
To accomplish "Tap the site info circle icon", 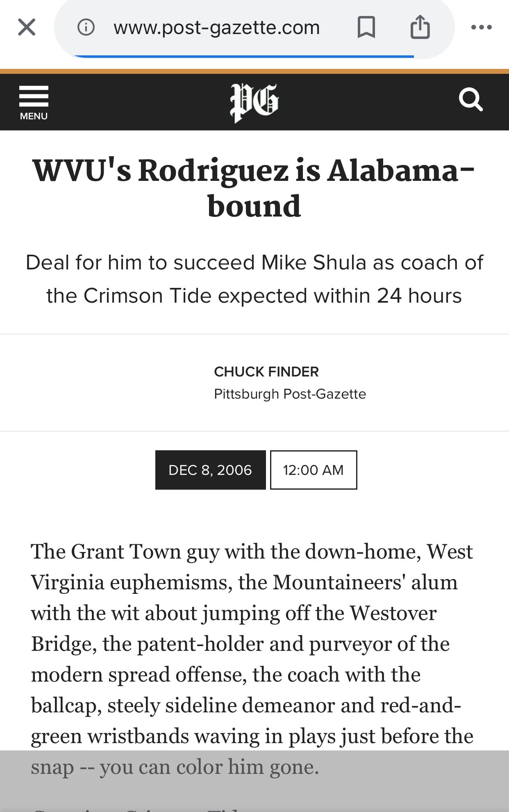I will click(86, 27).
